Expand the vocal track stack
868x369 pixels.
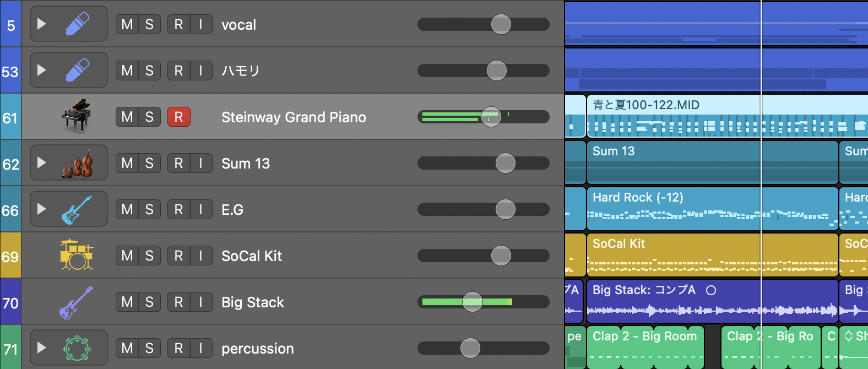point(41,24)
